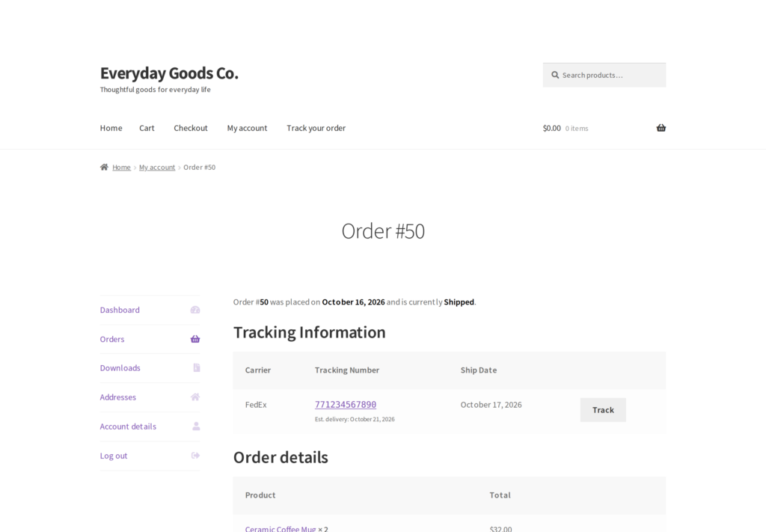This screenshot has width=766, height=532.
Task: Click the Log out arrow icon
Action: (195, 456)
